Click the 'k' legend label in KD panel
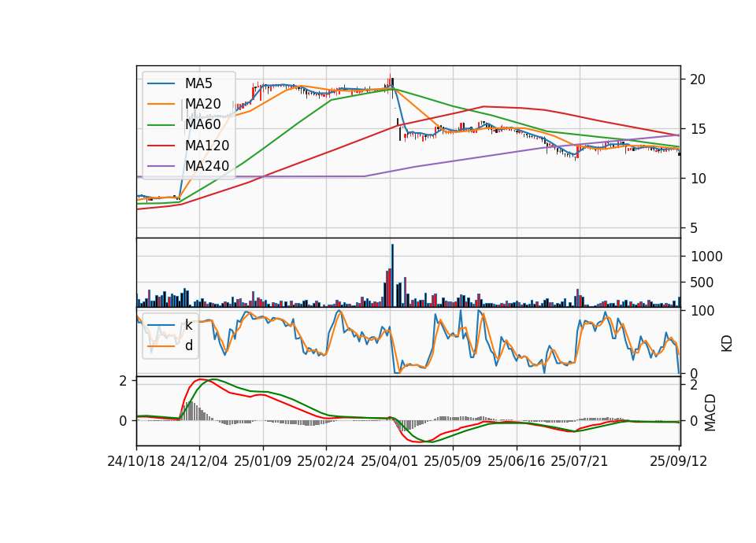The height and width of the screenshot is (543, 756). (x=188, y=325)
